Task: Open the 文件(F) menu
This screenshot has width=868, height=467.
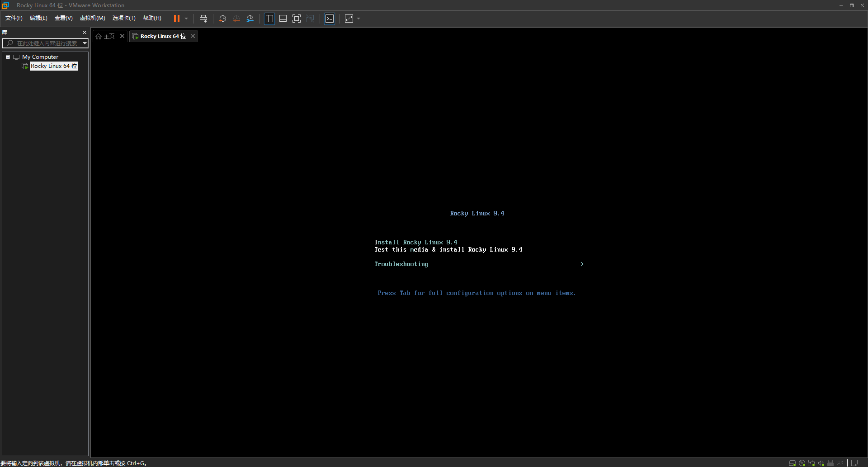Action: tap(14, 18)
